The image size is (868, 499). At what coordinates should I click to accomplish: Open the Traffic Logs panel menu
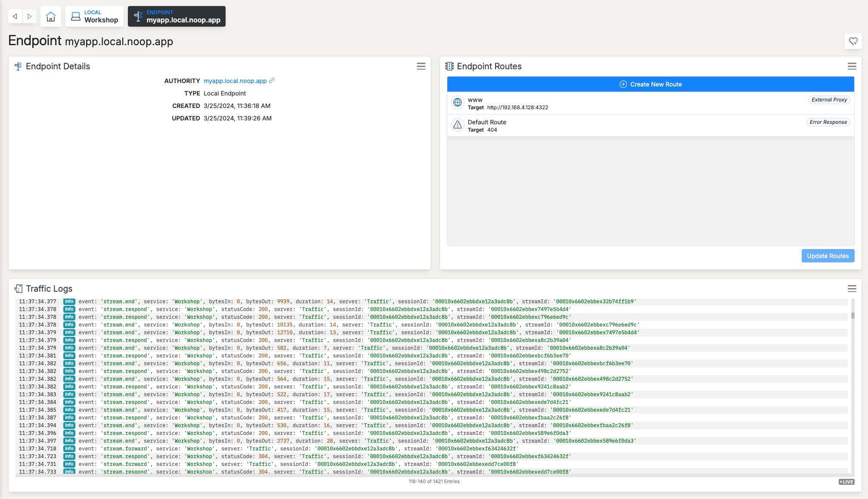point(852,289)
